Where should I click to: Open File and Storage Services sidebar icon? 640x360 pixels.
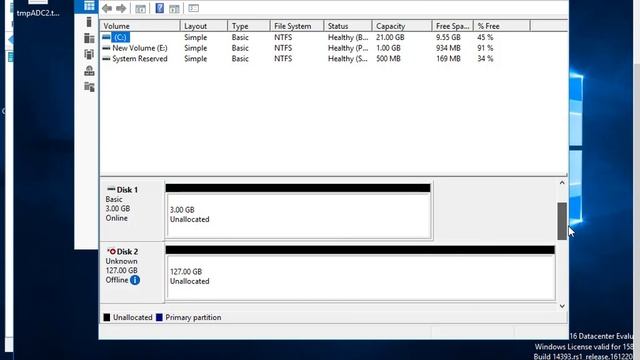click(89, 87)
